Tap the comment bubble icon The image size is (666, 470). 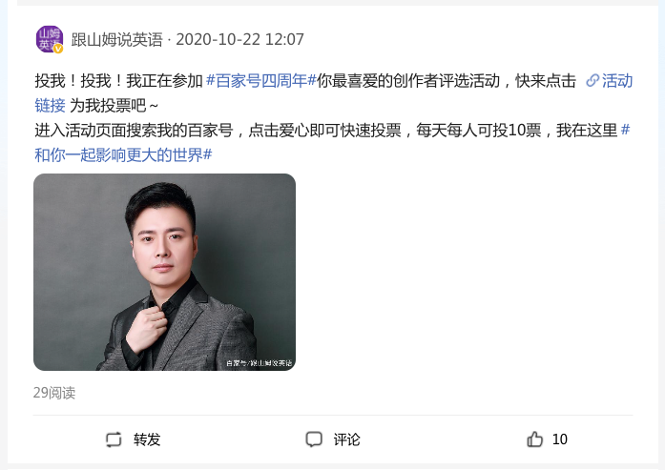pyautogui.click(x=314, y=439)
